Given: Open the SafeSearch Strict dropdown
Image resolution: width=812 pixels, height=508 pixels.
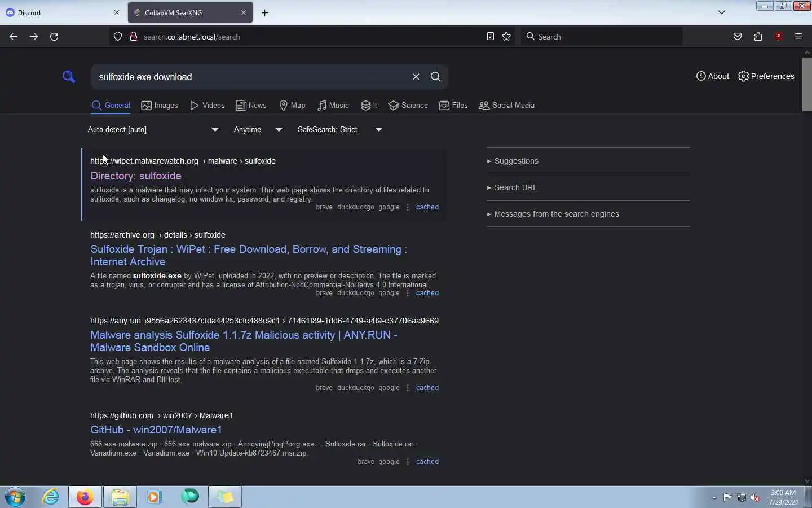Looking at the screenshot, I should pyautogui.click(x=340, y=130).
